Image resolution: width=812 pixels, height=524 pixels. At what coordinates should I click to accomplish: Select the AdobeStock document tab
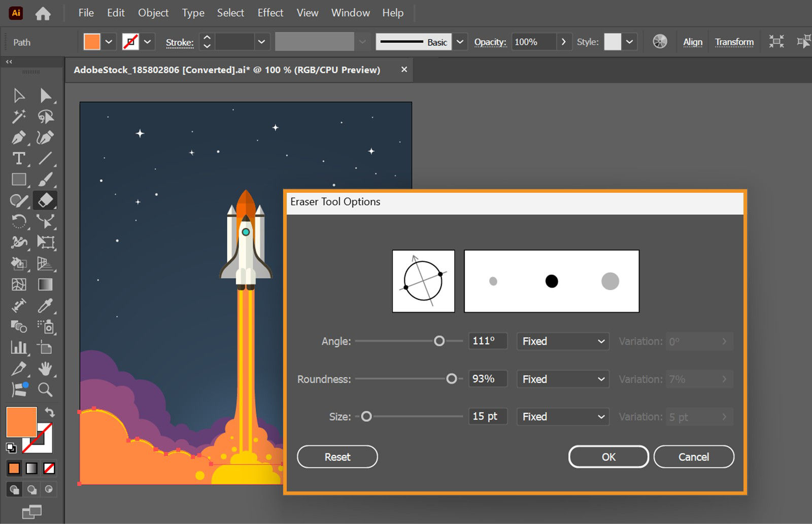point(227,69)
